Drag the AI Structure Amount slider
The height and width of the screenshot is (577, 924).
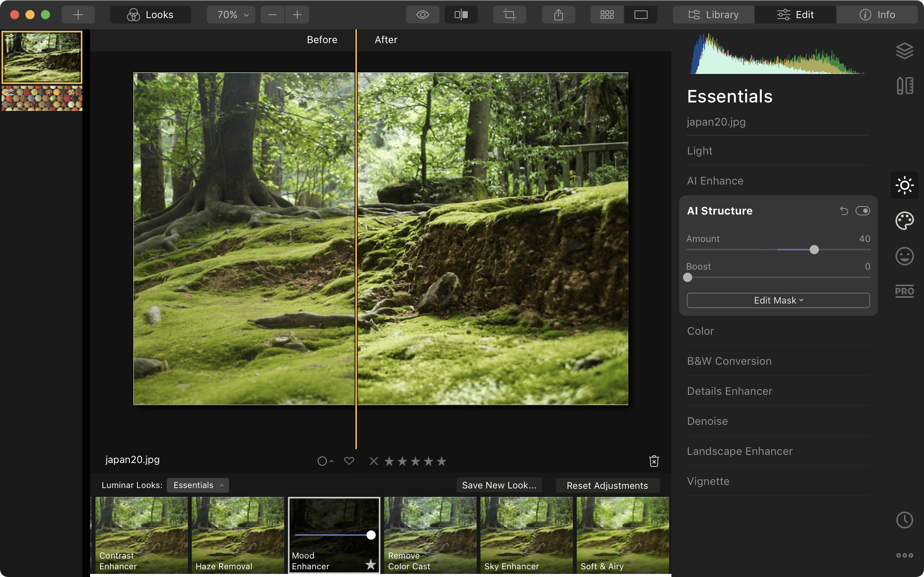tap(814, 249)
